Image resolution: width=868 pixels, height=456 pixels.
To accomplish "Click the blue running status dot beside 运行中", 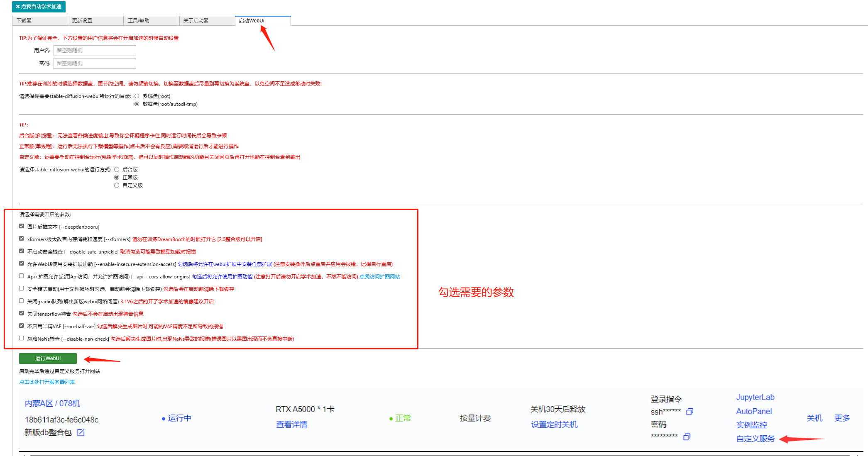I will (x=163, y=419).
